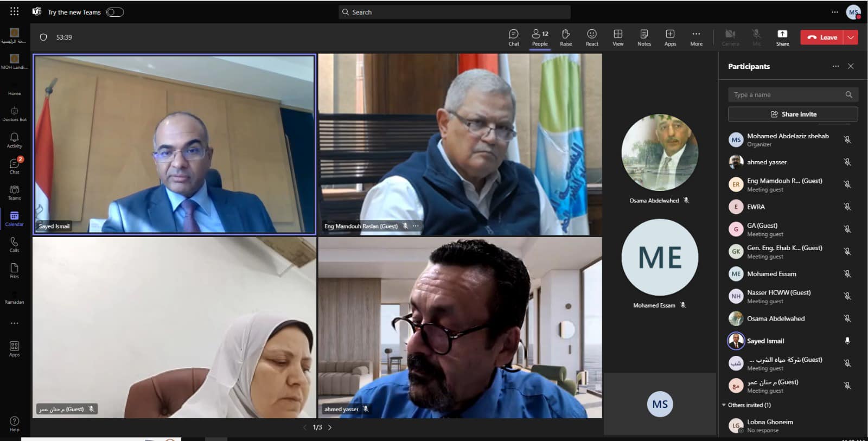The height and width of the screenshot is (441, 868).
Task: Collapse the Others invited section
Action: (724, 405)
